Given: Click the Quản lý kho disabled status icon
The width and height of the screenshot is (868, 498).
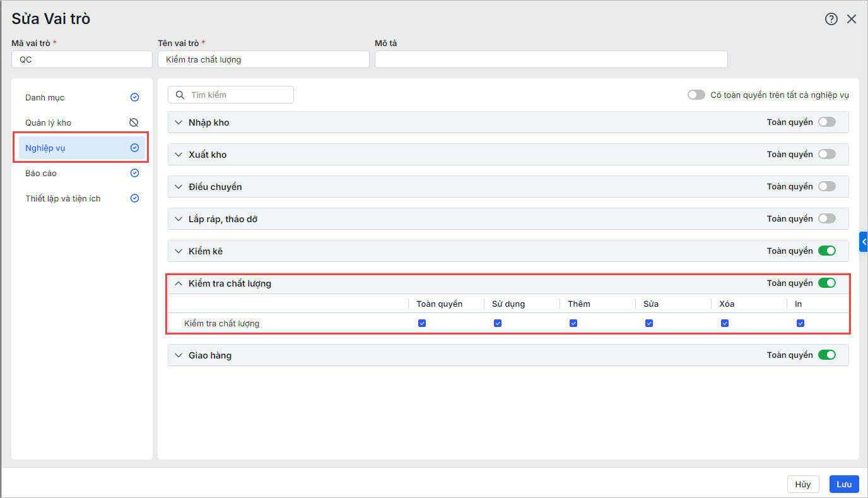Looking at the screenshot, I should pyautogui.click(x=134, y=122).
